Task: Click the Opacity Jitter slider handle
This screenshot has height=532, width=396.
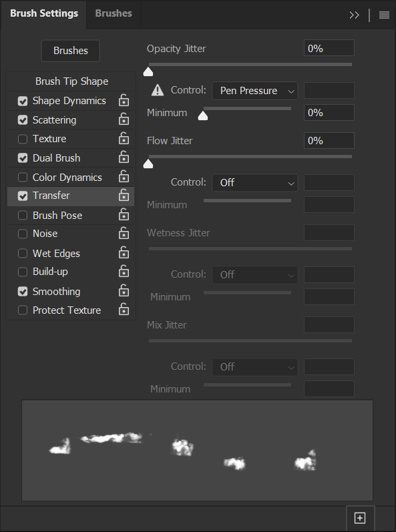Action: [148, 71]
